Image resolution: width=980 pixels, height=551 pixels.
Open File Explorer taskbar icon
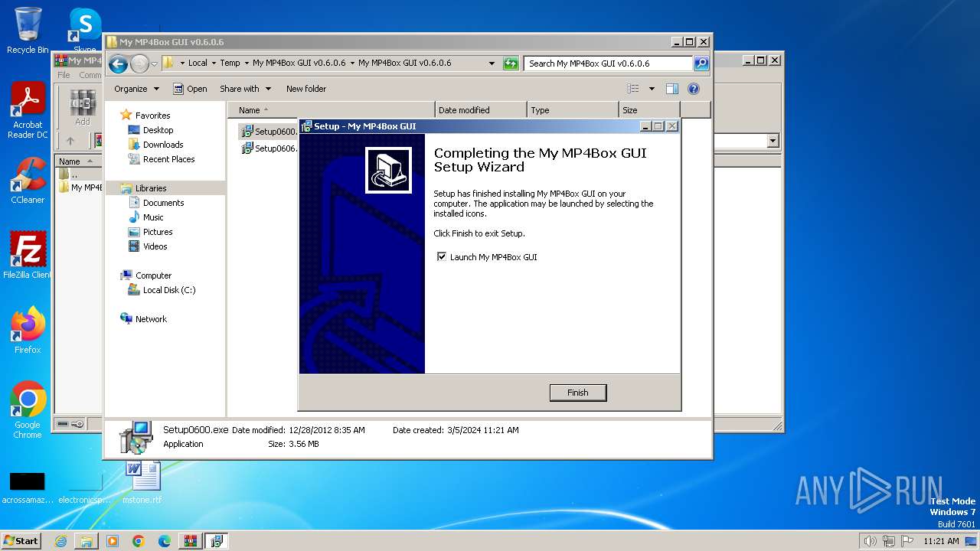tap(87, 541)
